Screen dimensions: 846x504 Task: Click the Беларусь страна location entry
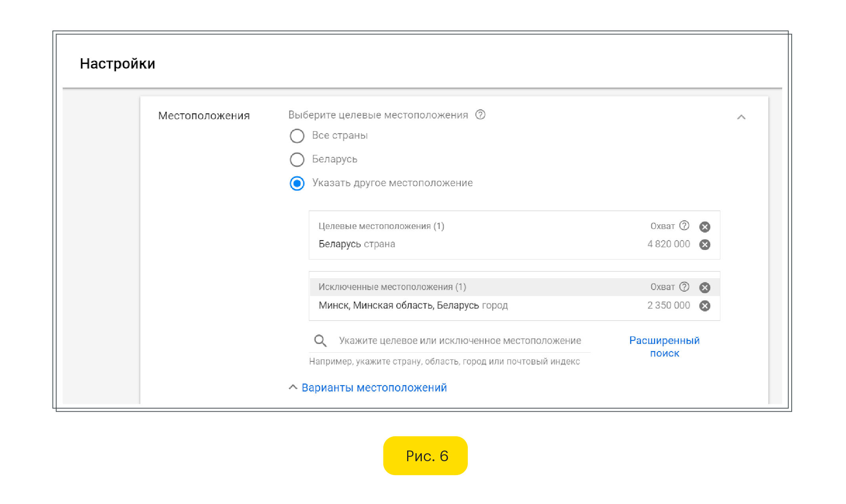click(x=356, y=244)
